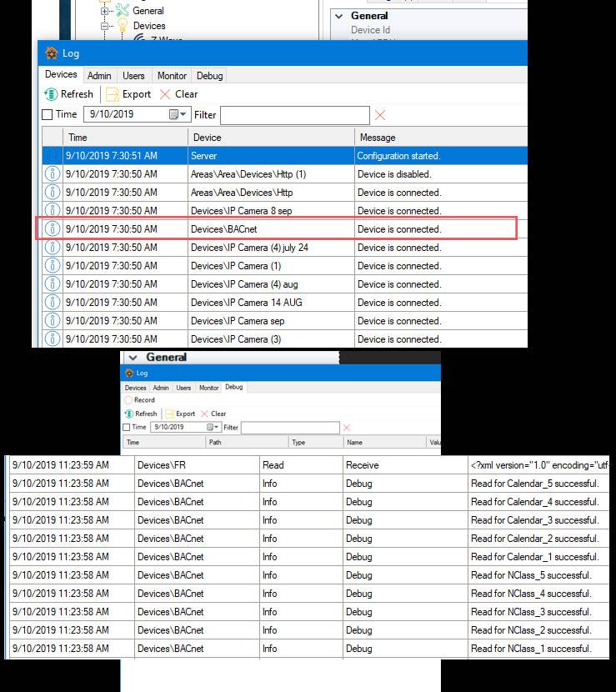616x692 pixels.
Task: Open the 9/10/2019 date picker dropdown in the larger Log window
Action: (x=178, y=115)
